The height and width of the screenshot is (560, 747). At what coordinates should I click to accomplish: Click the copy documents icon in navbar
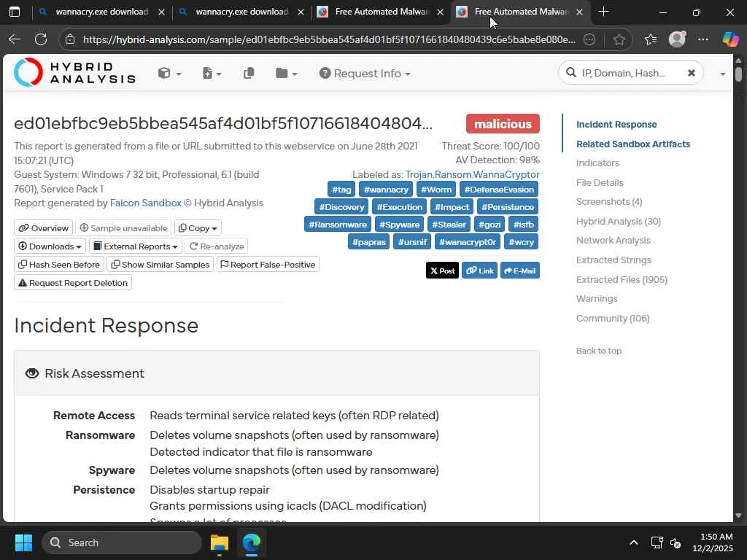pyautogui.click(x=249, y=74)
